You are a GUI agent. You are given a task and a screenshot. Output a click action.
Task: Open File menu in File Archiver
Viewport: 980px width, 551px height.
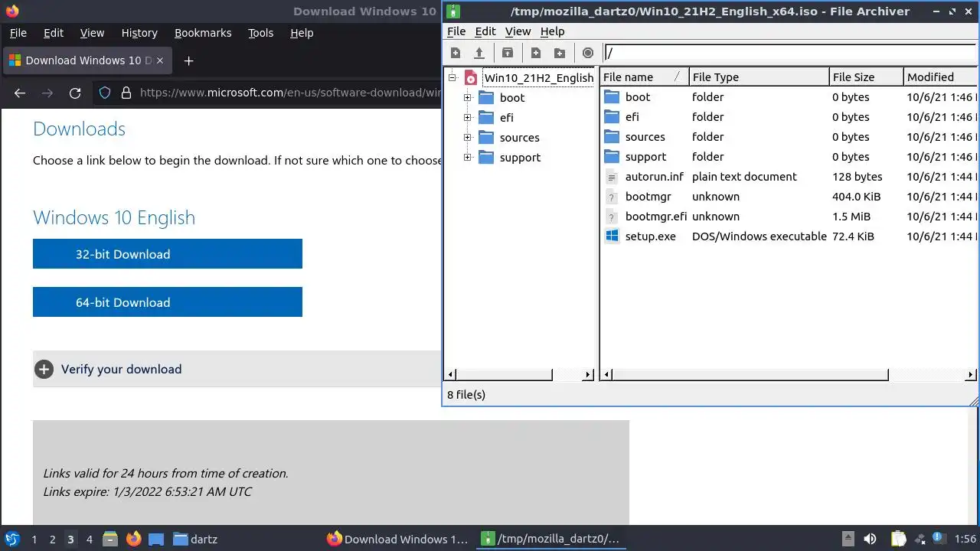coord(456,31)
